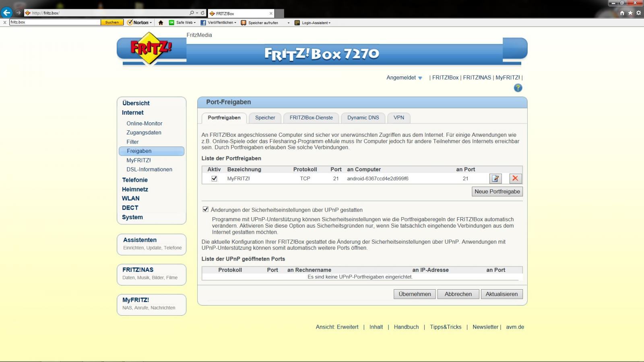Click Ansicht: Erweitert in the footer
Image resolution: width=644 pixels, height=362 pixels.
[x=337, y=327]
